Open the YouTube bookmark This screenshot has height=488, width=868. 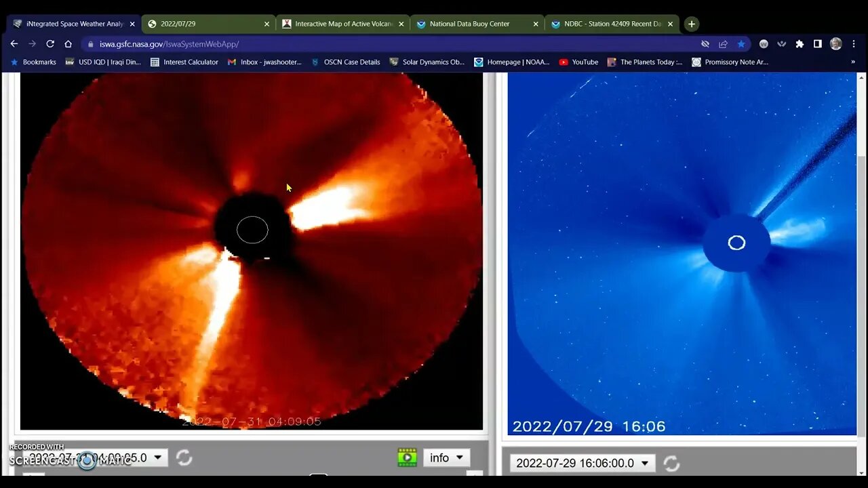click(578, 62)
